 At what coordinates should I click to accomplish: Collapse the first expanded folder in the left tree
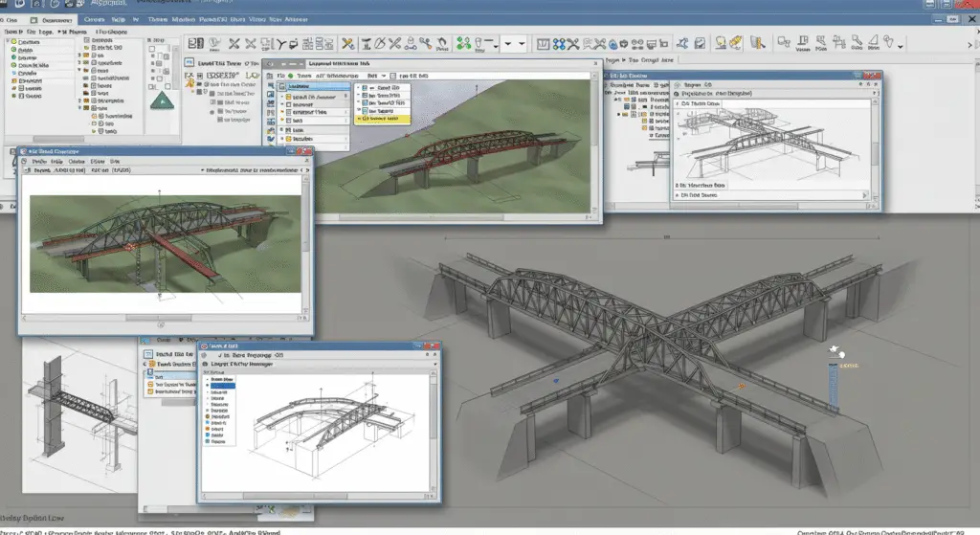click(x=79, y=71)
